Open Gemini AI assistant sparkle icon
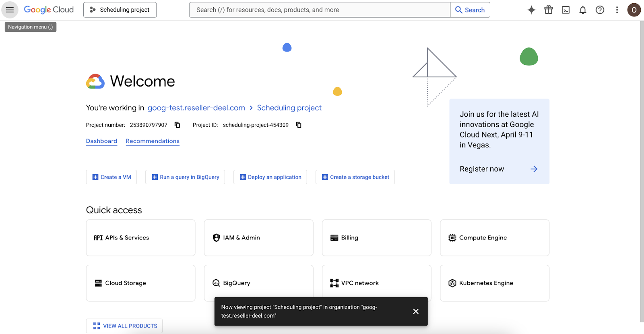The height and width of the screenshot is (334, 644). click(531, 10)
